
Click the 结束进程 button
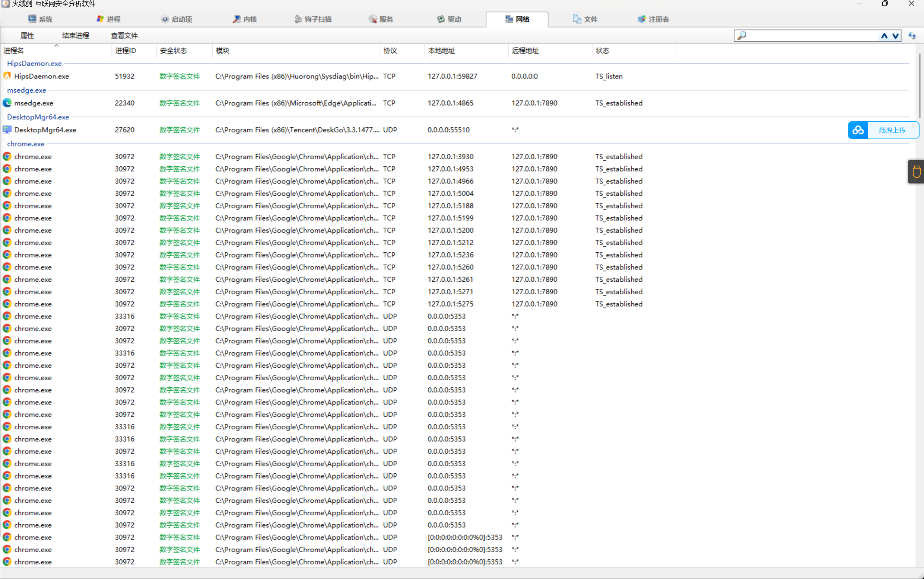76,36
